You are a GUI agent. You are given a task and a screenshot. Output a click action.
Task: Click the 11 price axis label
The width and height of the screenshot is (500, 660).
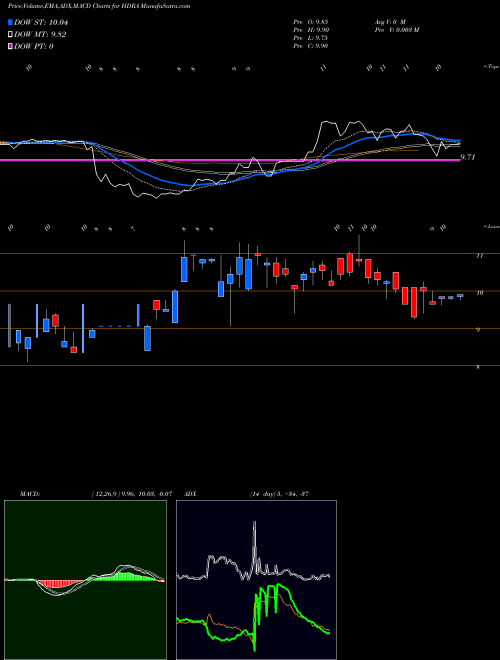click(479, 255)
